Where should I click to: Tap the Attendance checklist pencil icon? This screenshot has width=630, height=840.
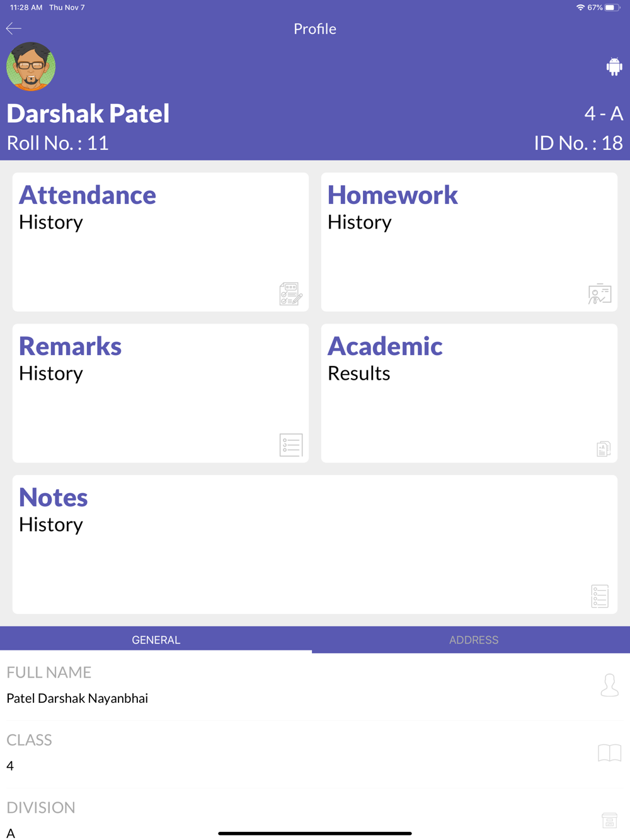point(291,294)
